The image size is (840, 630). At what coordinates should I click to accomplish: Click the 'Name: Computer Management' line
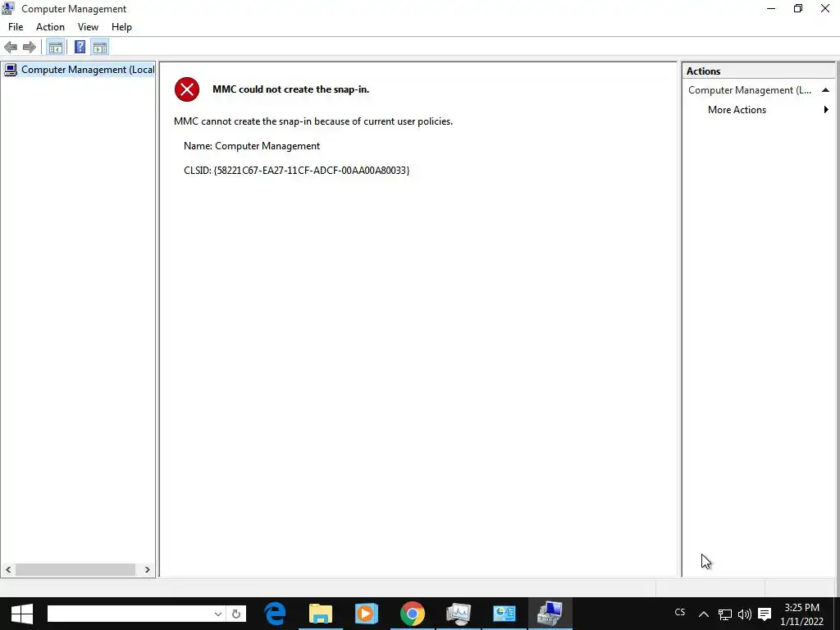tap(252, 146)
